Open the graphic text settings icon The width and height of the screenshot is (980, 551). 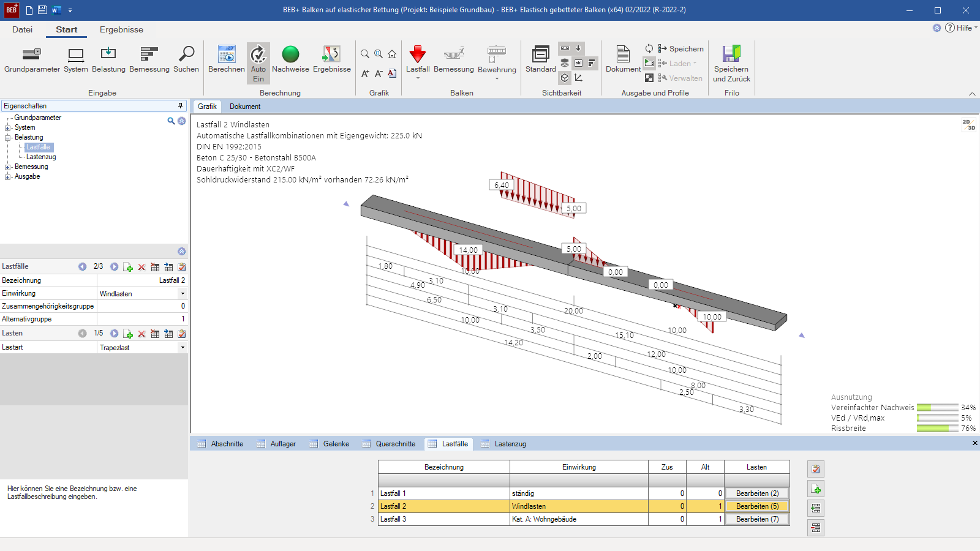(392, 73)
